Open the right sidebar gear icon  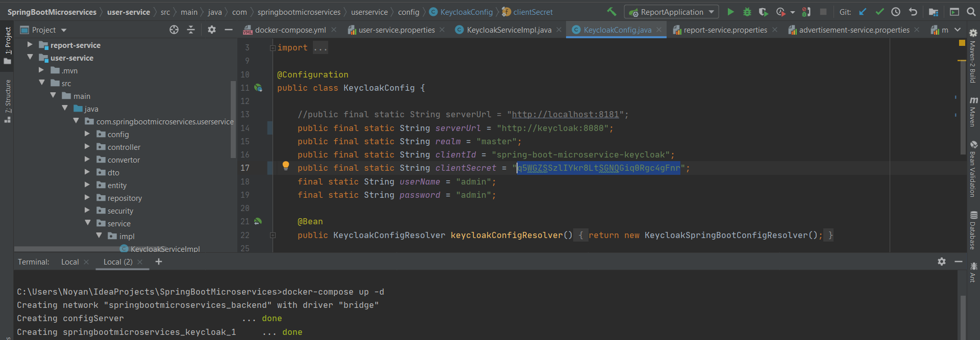pyautogui.click(x=973, y=33)
